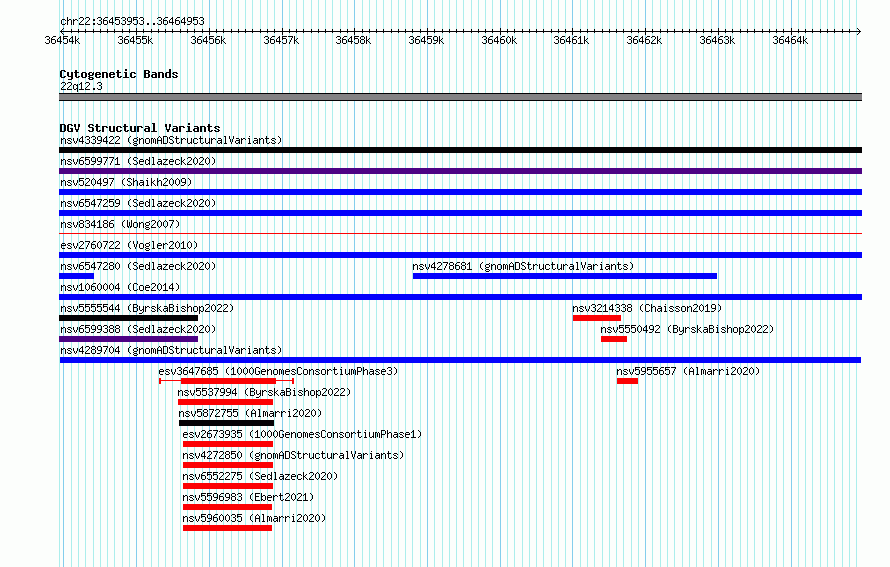Select nsv5537994 (ByrskaBishop2022) label
This screenshot has height=567, width=890.
(264, 392)
